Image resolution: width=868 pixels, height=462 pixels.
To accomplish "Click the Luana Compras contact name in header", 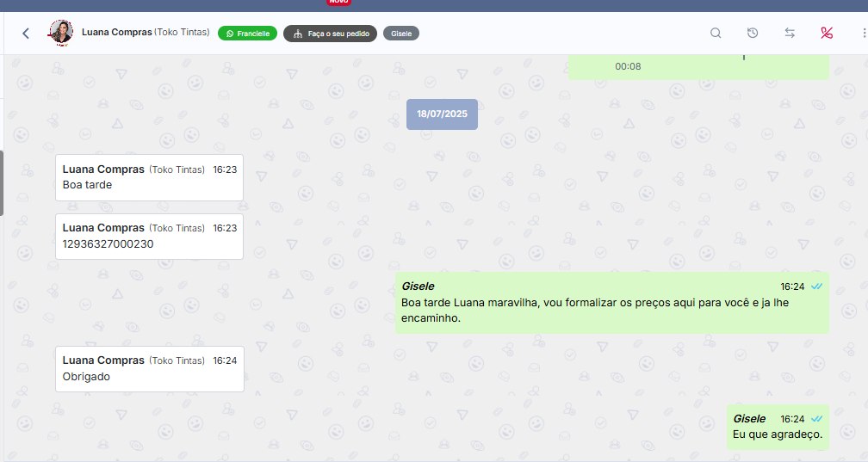I will (x=118, y=33).
